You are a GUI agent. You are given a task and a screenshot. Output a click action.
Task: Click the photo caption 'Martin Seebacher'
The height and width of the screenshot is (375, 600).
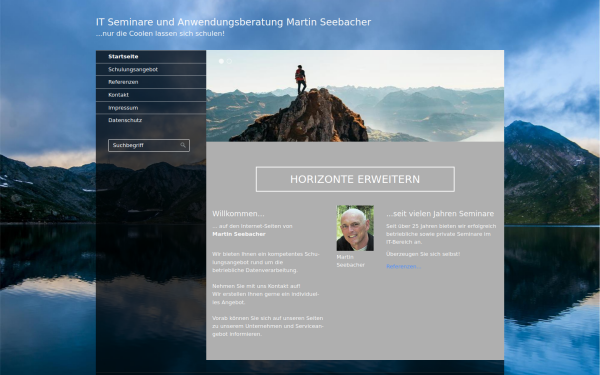(x=351, y=261)
